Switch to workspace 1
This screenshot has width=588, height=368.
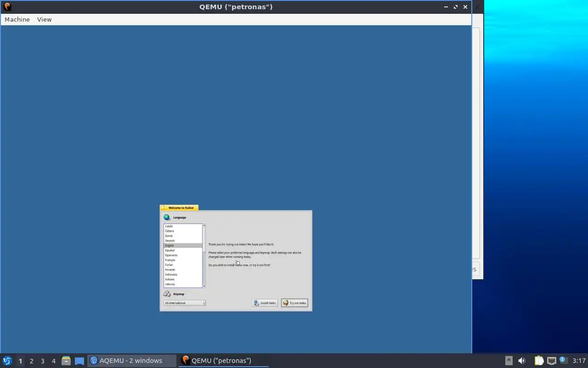(x=20, y=361)
